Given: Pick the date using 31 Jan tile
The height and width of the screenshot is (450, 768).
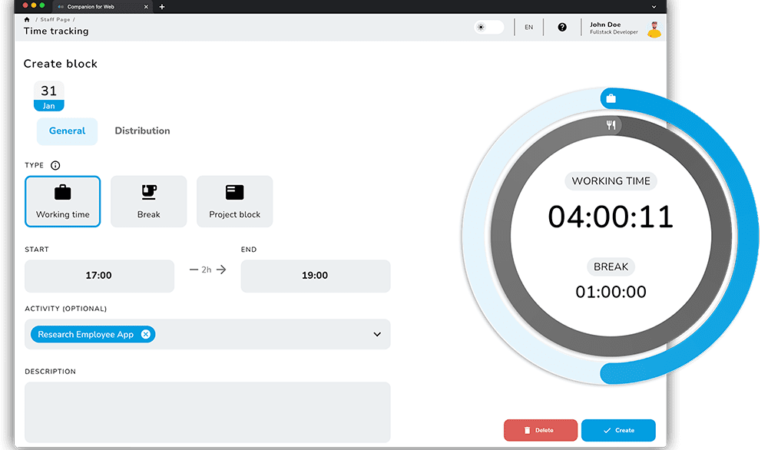Looking at the screenshot, I should click(x=48, y=96).
